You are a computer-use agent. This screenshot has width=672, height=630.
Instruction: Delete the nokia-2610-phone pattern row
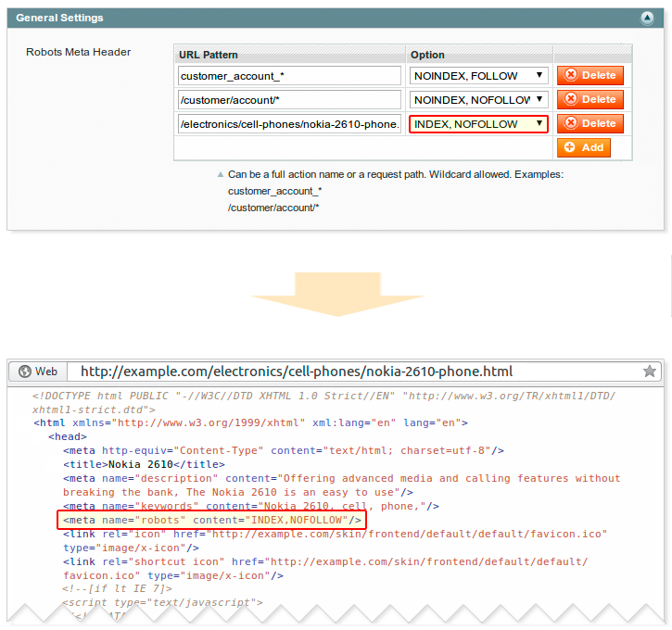(590, 123)
